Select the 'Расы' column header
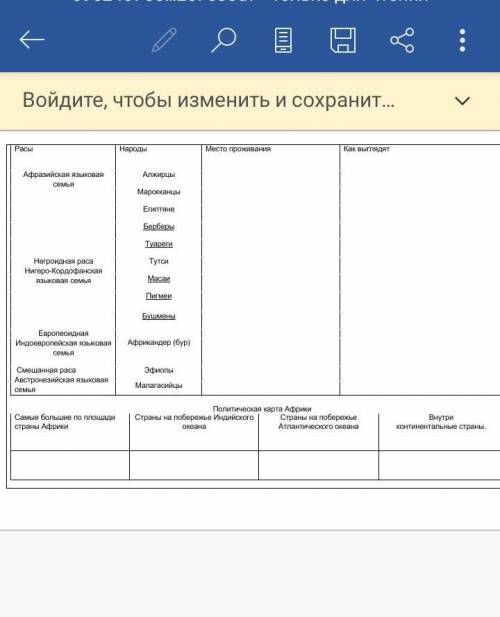This screenshot has width=500, height=617. pyautogui.click(x=24, y=149)
